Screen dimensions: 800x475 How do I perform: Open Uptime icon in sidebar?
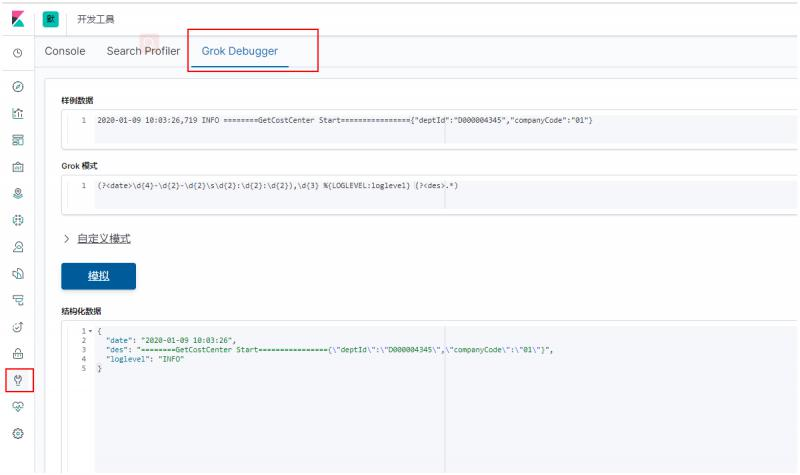pyautogui.click(x=18, y=327)
